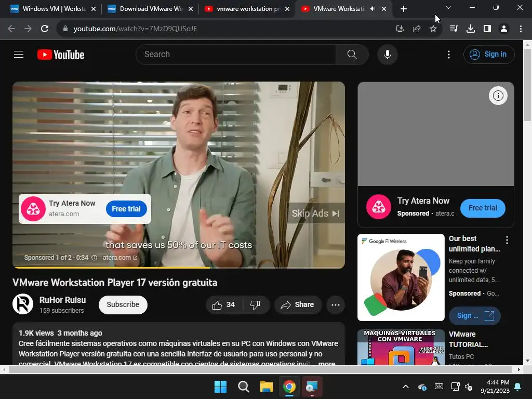Click Free trial on video ad overlay
This screenshot has width=532, height=399.
click(126, 209)
